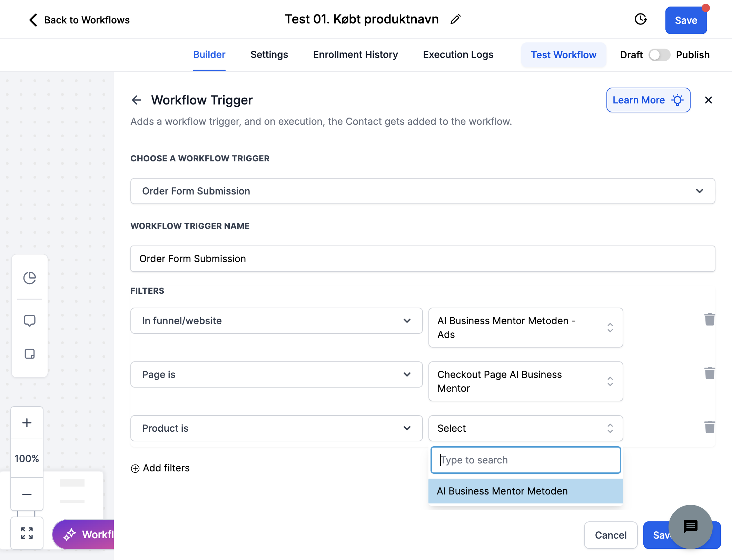
Task: Click the top Save button
Action: point(686,20)
